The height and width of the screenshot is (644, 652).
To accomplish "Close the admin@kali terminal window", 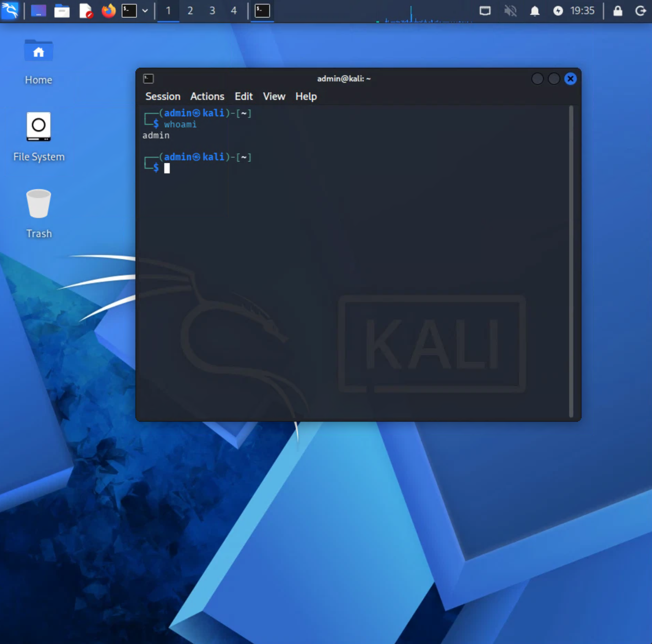I will (x=570, y=79).
